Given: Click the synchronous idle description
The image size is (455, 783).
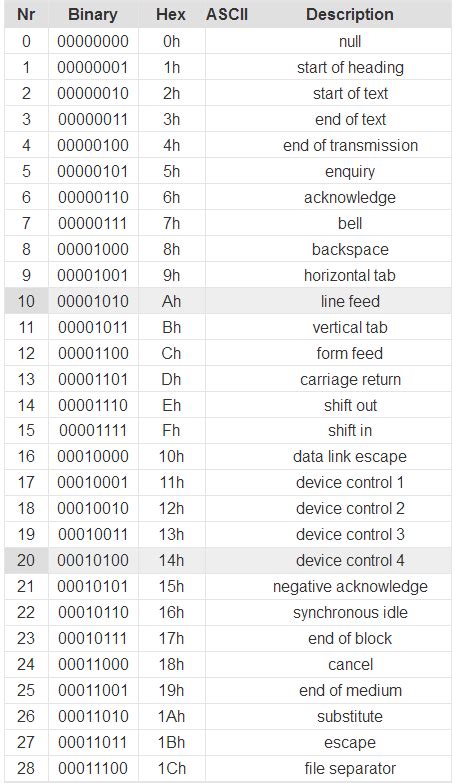Looking at the screenshot, I should coord(350,612).
